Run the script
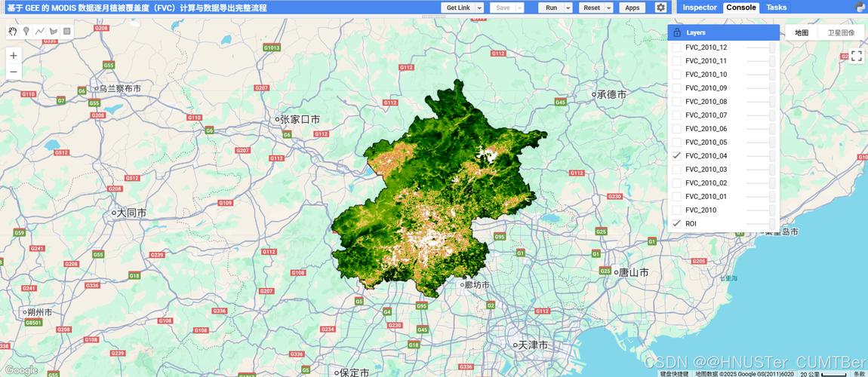The width and height of the screenshot is (868, 377). tap(551, 8)
